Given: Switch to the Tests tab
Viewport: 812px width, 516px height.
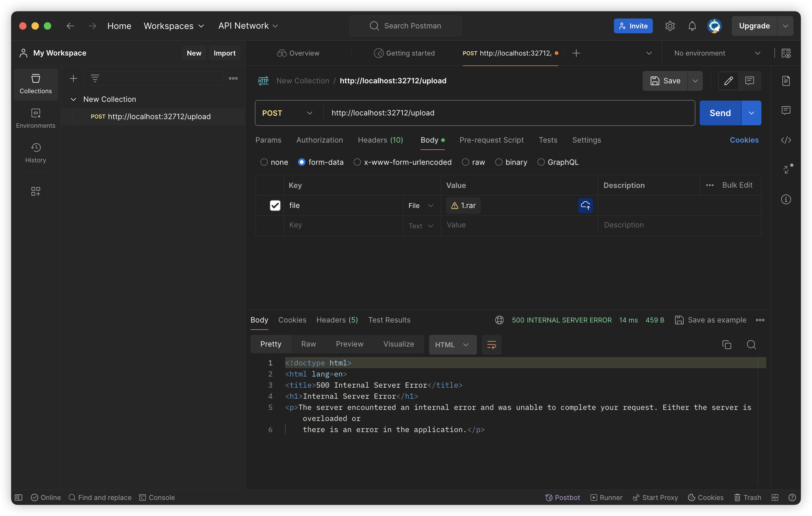Looking at the screenshot, I should point(548,140).
